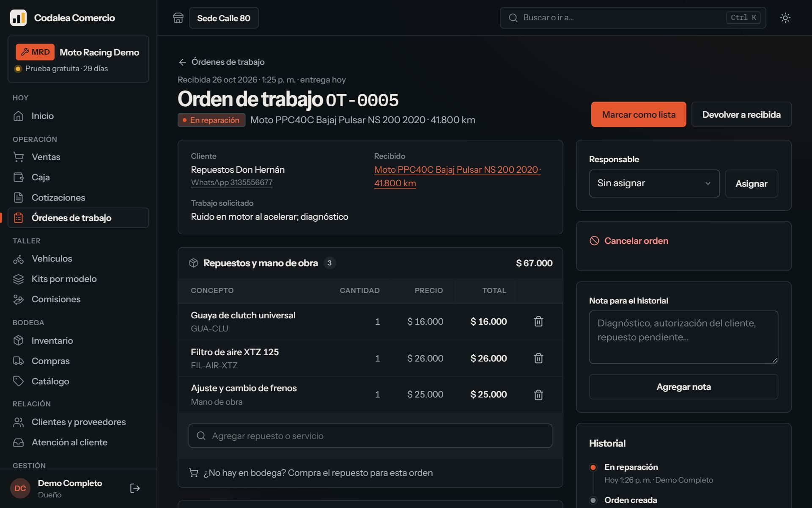
Task: Delete the Guaya de clutch universal row
Action: 538,321
